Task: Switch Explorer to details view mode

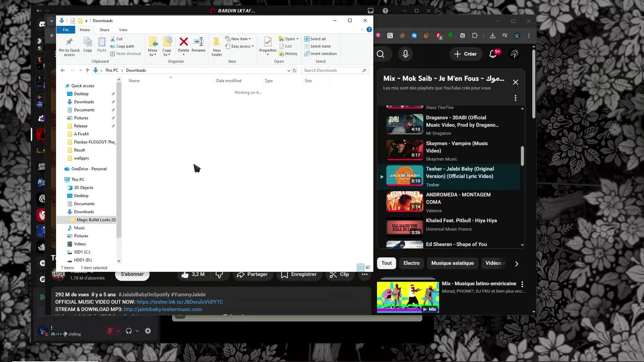Action: click(x=360, y=267)
